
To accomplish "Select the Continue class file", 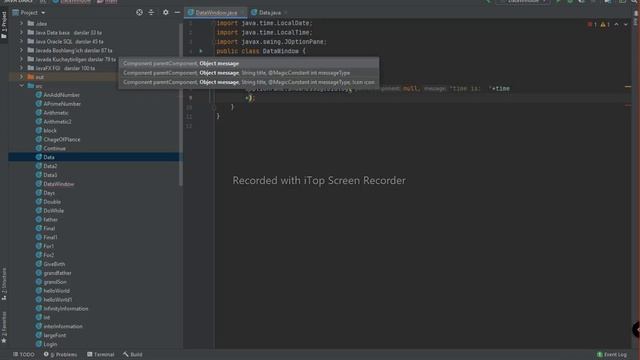I will [x=51, y=148].
